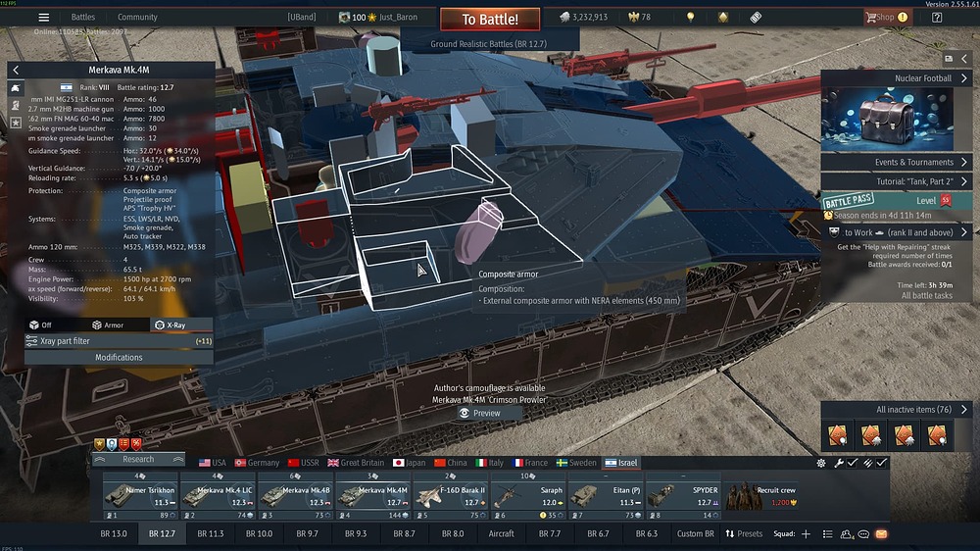Open Silver Lions balance 3,232,913
980x551 pixels.
click(583, 17)
